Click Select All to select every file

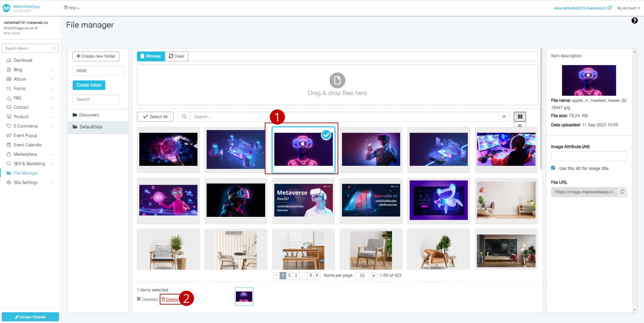155,117
